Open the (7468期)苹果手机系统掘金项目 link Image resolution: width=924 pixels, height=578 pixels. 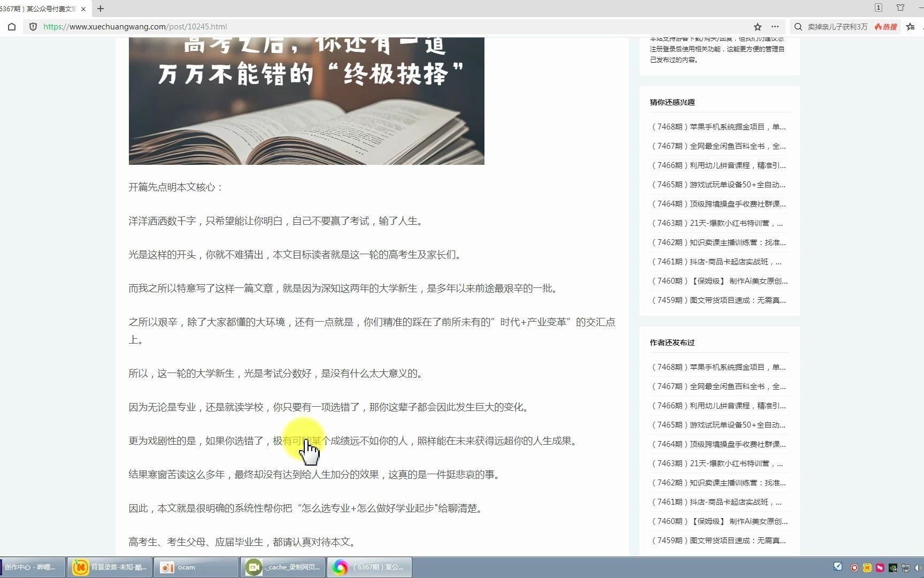point(719,127)
